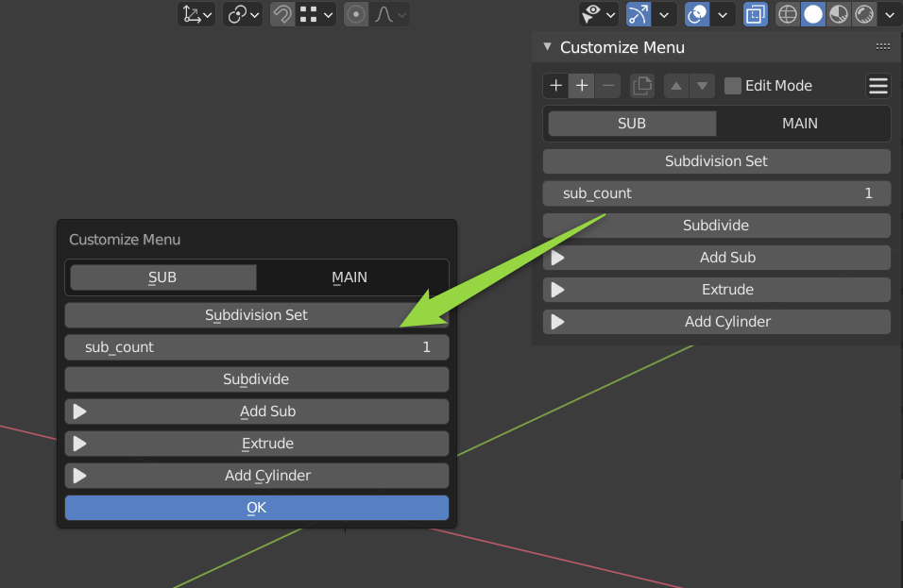The image size is (903, 588).
Task: Run Add Cylinder in popup dialog
Action: (257, 476)
